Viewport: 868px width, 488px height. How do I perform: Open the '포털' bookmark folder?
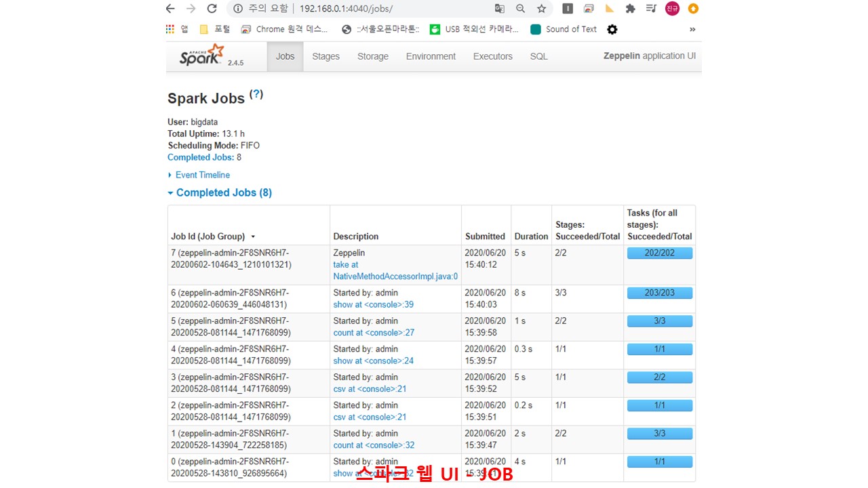214,29
